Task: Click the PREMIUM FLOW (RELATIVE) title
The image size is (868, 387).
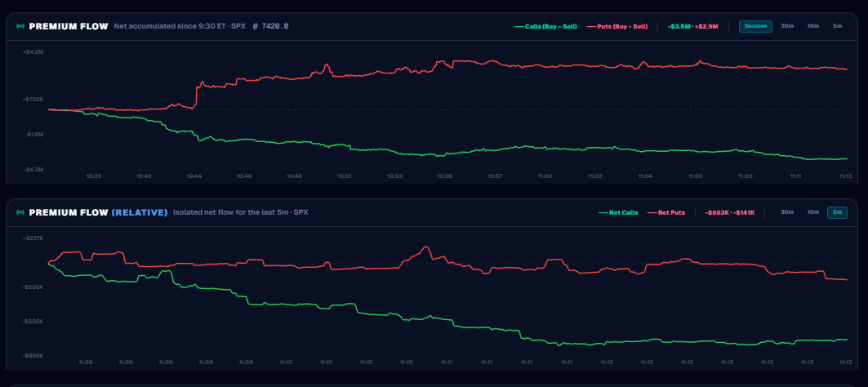Action: click(98, 212)
